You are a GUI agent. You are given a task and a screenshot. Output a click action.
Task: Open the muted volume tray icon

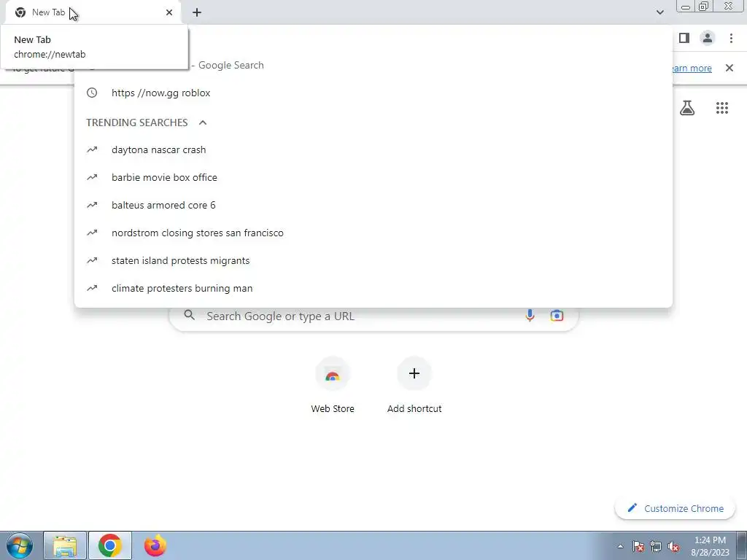673,546
